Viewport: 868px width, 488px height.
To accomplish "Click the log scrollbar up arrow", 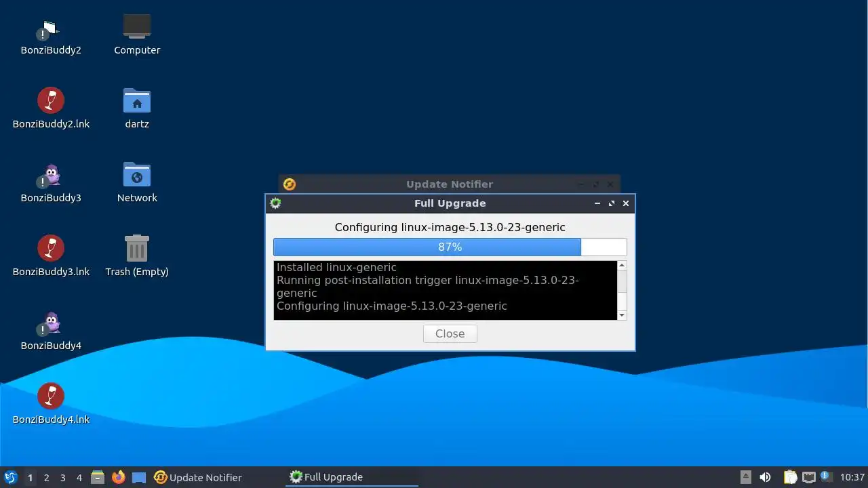I will (622, 266).
